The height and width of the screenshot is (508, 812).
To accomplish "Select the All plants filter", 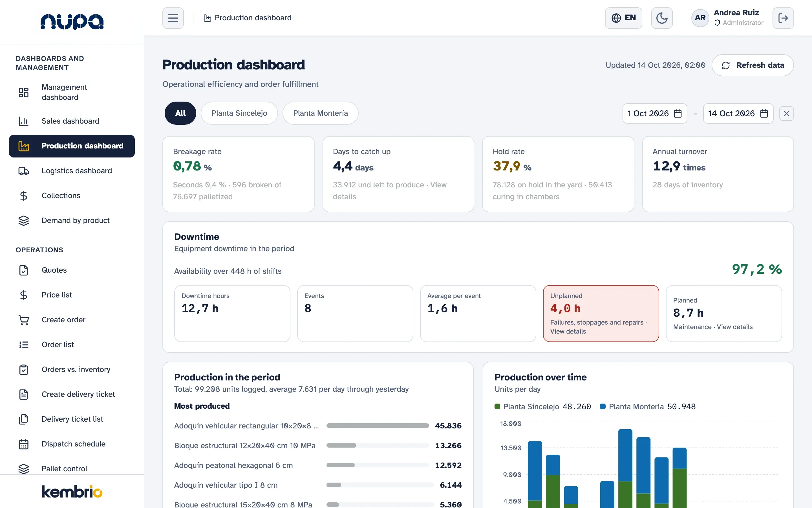I will [x=180, y=113].
